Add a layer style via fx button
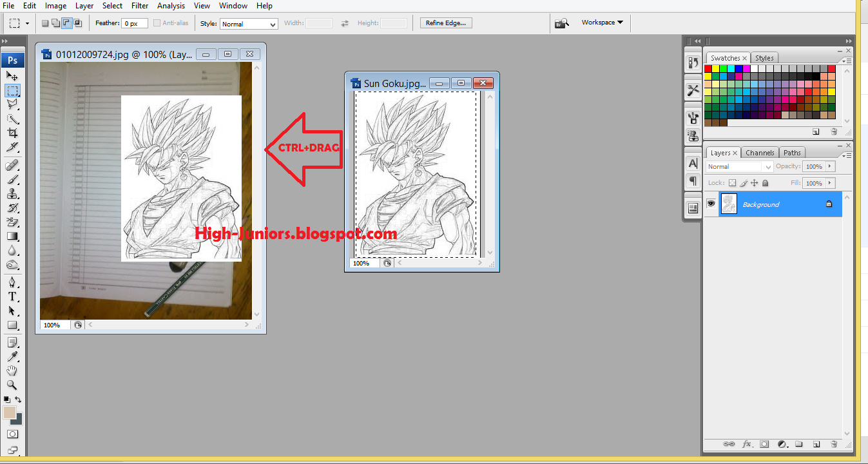This screenshot has height=464, width=868. (747, 444)
